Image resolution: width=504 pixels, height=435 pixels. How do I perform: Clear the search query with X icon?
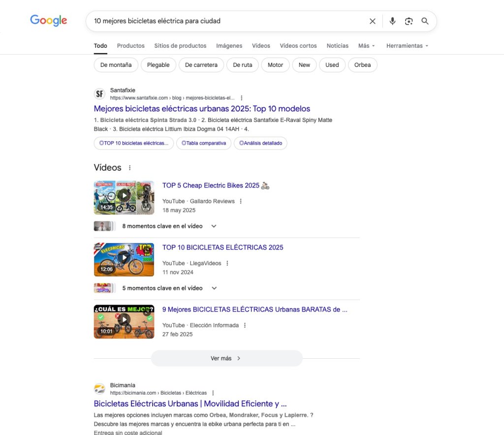tap(373, 21)
